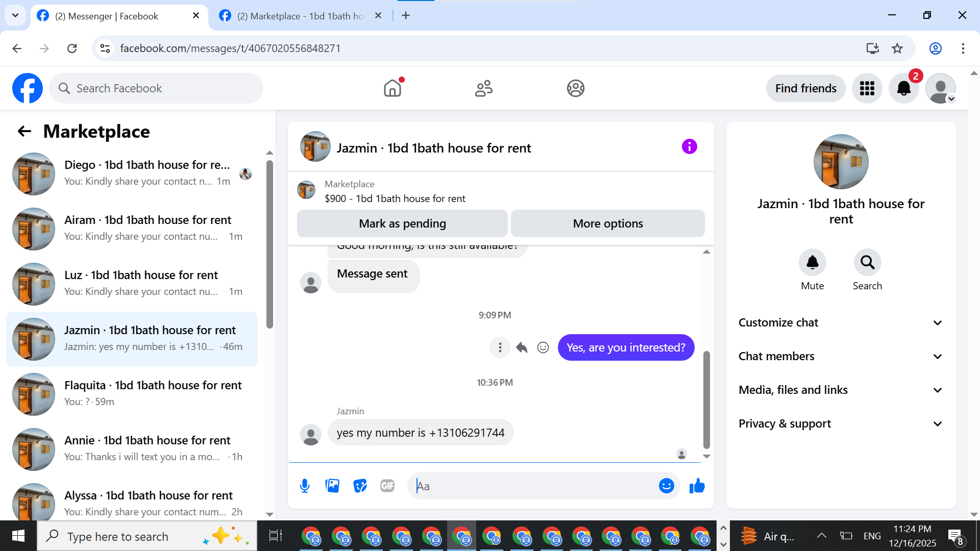This screenshot has width=980, height=551.
Task: Click the browser back arrow
Action: (x=17, y=48)
